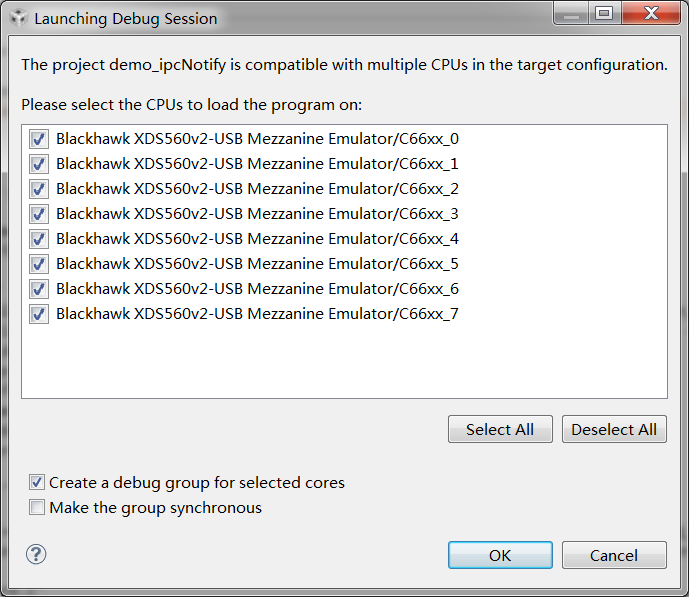Close the Launching Debug Session dialog
The width and height of the screenshot is (689, 597).
coord(651,13)
